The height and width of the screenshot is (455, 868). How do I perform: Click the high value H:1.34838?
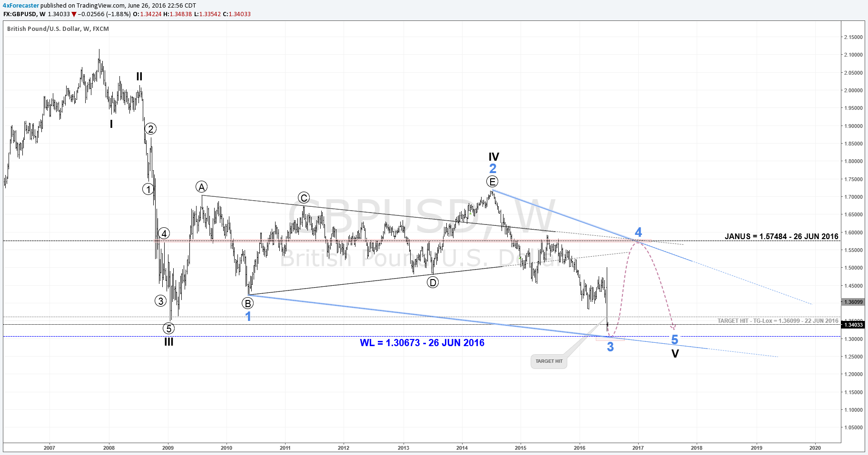coord(178,14)
